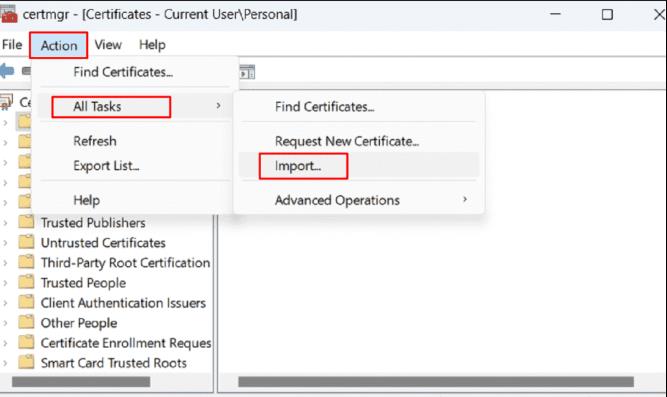The image size is (667, 397).
Task: Click Third-Party Root Certification folder icon
Action: (x=26, y=262)
